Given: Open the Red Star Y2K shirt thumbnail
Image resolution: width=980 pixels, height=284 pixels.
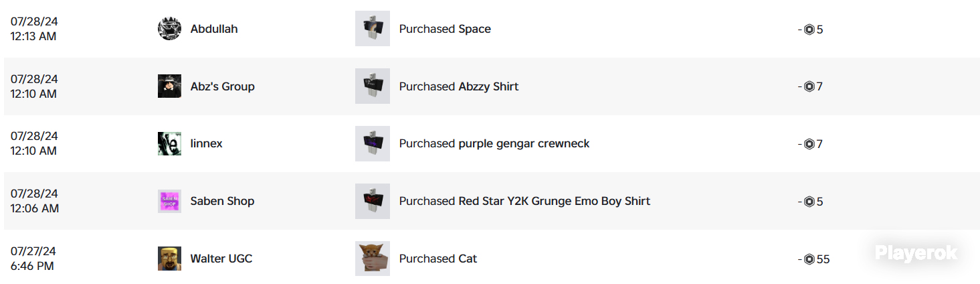Looking at the screenshot, I should [x=373, y=201].
